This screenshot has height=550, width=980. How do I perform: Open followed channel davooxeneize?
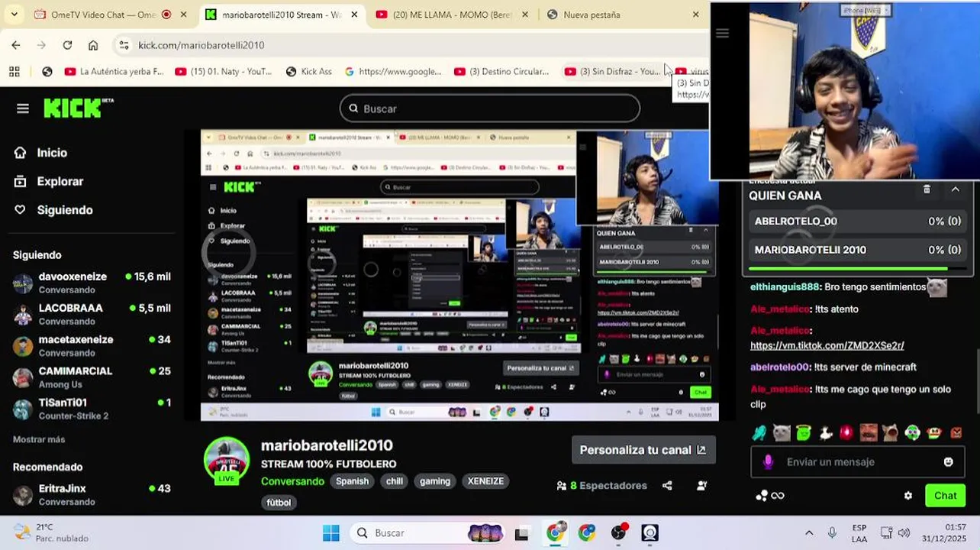92,283
